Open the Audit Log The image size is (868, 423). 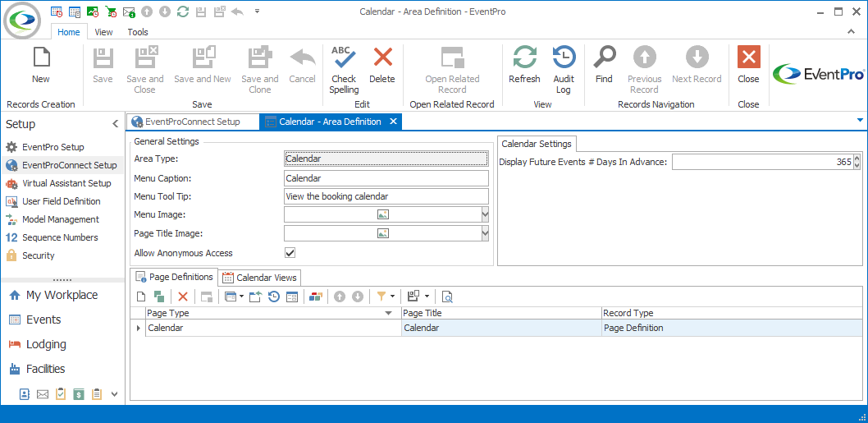tap(564, 70)
